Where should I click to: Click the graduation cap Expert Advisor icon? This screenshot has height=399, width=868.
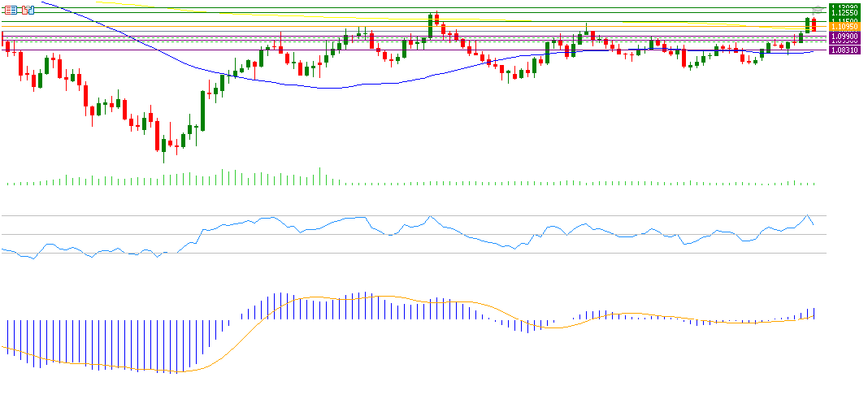click(818, 9)
